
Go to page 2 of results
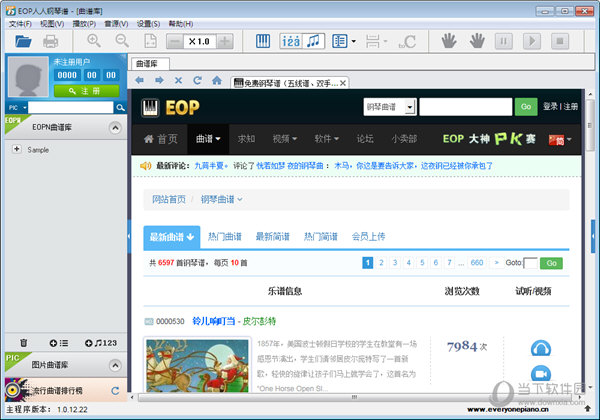[381, 262]
